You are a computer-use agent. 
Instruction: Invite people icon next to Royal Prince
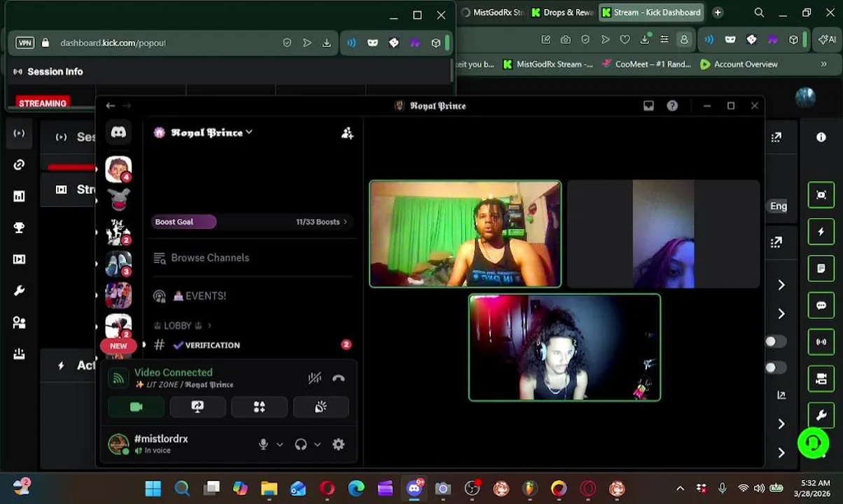[347, 133]
